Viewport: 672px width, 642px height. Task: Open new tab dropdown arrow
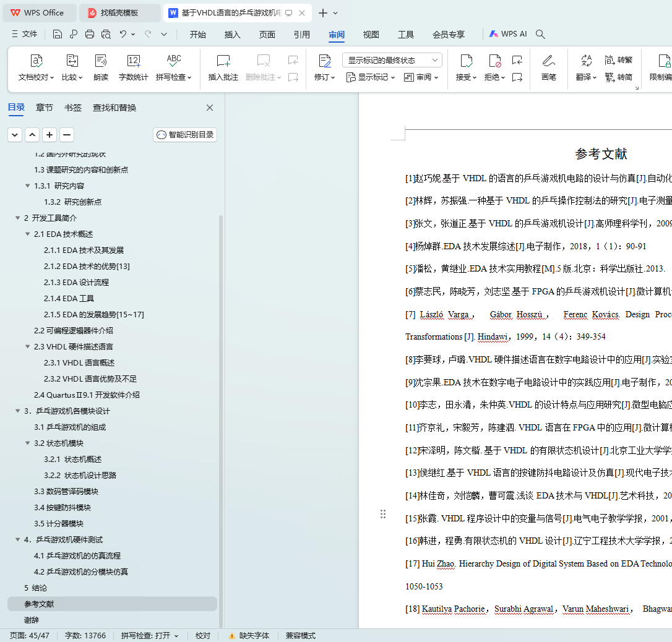tap(335, 13)
